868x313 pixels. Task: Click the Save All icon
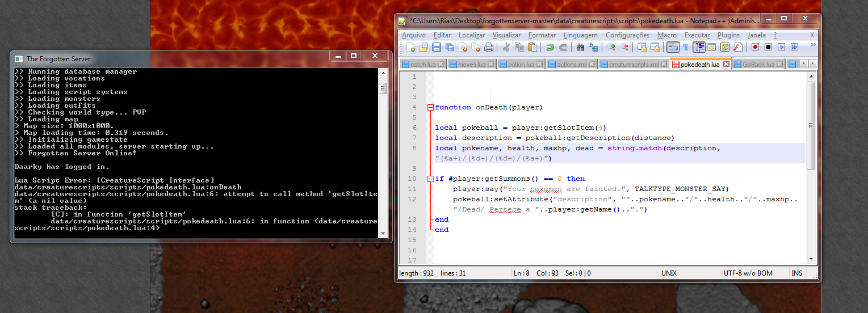(x=450, y=47)
